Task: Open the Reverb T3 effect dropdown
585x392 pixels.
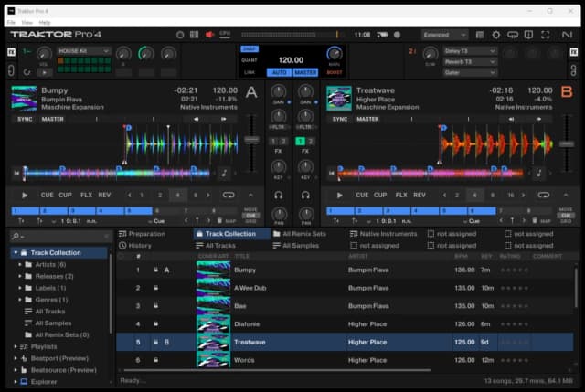Action: click(470, 62)
